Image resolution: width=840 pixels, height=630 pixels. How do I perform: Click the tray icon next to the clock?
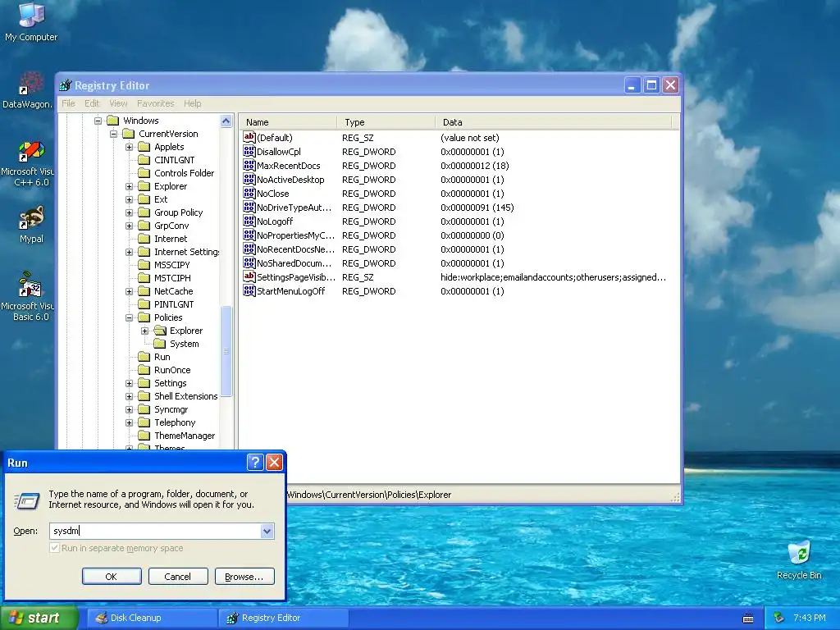(x=779, y=618)
